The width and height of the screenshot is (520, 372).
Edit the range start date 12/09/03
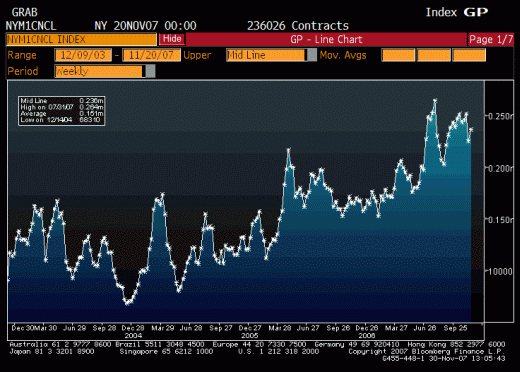click(x=83, y=55)
